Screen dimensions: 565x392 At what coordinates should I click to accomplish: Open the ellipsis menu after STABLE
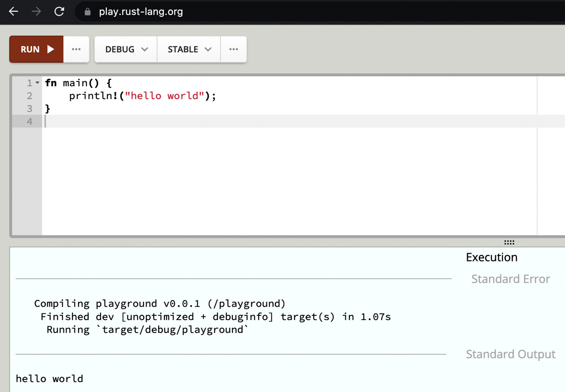pyautogui.click(x=234, y=49)
